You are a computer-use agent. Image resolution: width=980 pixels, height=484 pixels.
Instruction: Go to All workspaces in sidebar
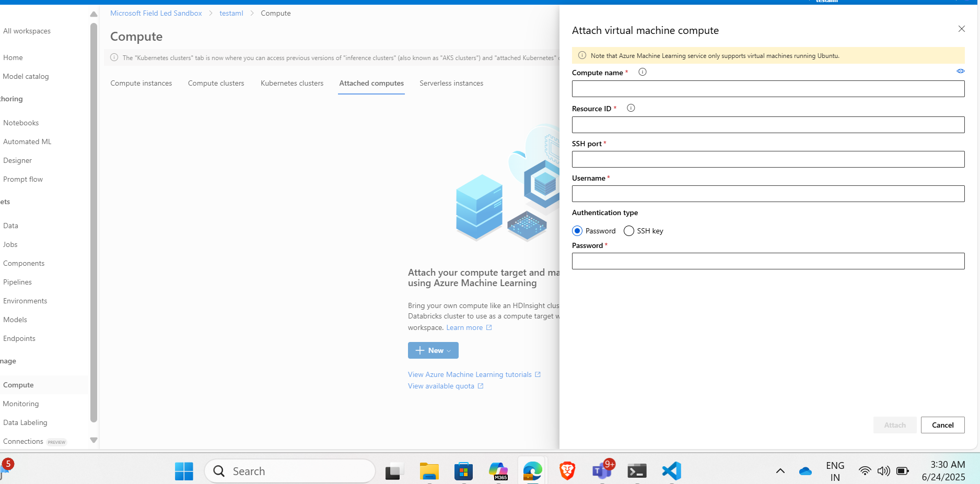pyautogui.click(x=27, y=31)
